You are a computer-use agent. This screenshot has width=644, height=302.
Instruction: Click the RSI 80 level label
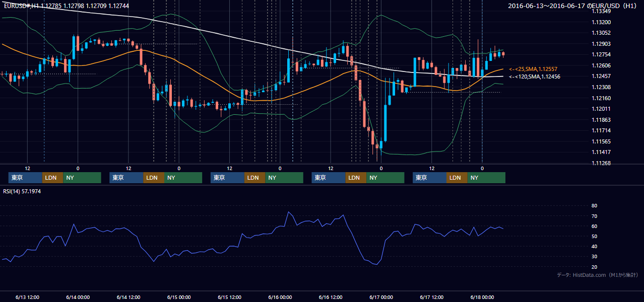point(594,206)
